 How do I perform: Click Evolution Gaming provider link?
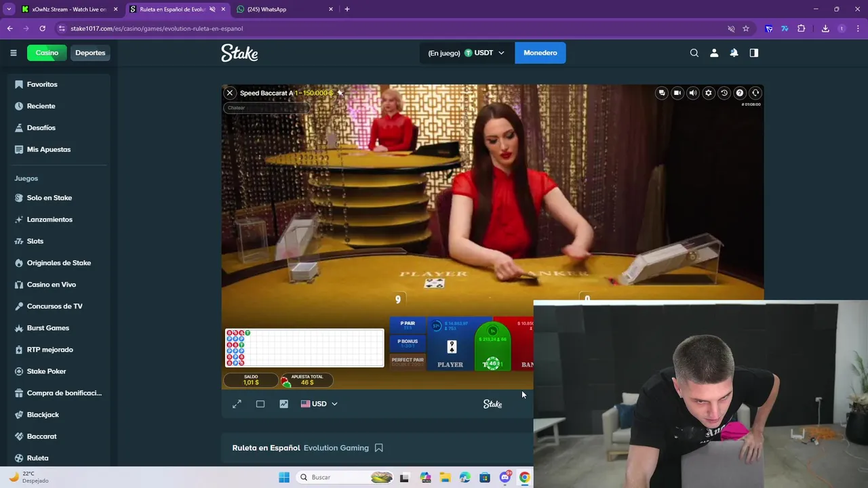336,448
